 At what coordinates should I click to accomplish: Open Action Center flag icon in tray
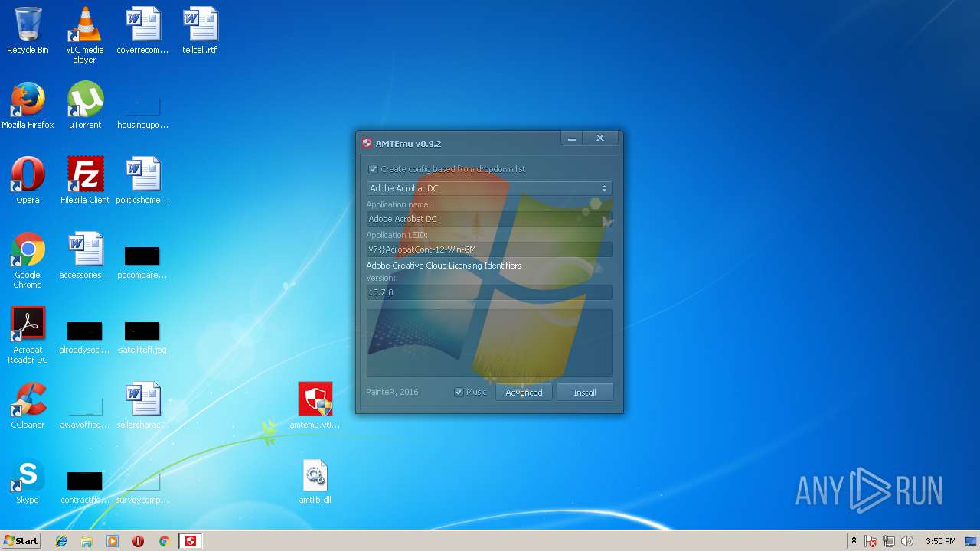coord(871,541)
